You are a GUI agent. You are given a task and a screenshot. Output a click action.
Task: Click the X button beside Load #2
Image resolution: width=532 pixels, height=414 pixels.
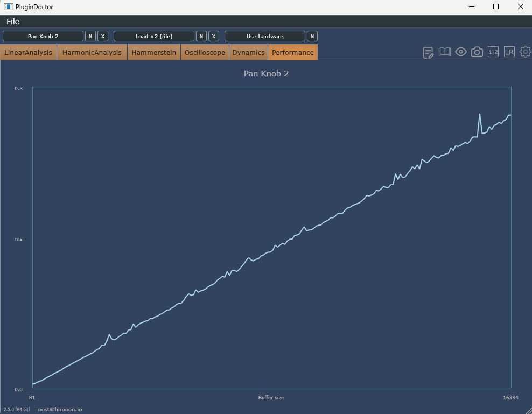[214, 36]
